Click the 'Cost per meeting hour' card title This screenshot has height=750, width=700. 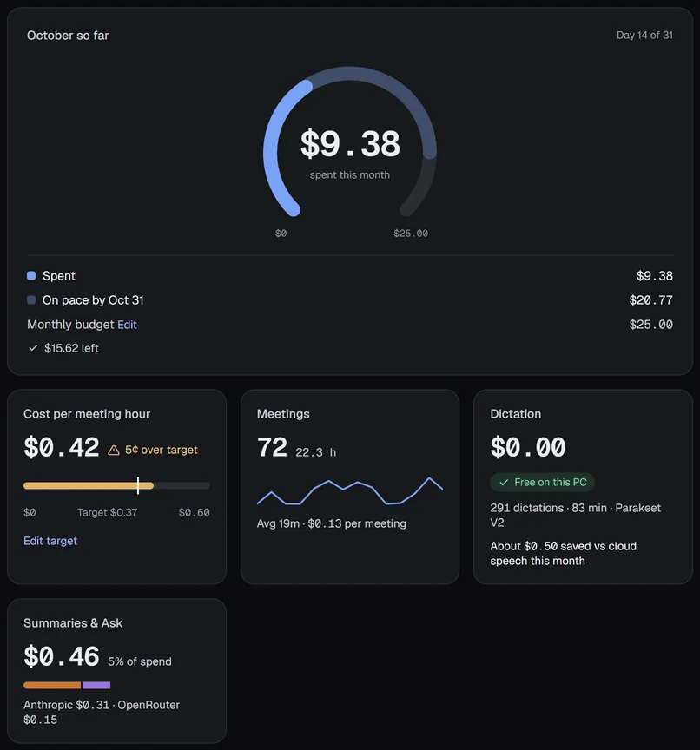click(x=87, y=414)
